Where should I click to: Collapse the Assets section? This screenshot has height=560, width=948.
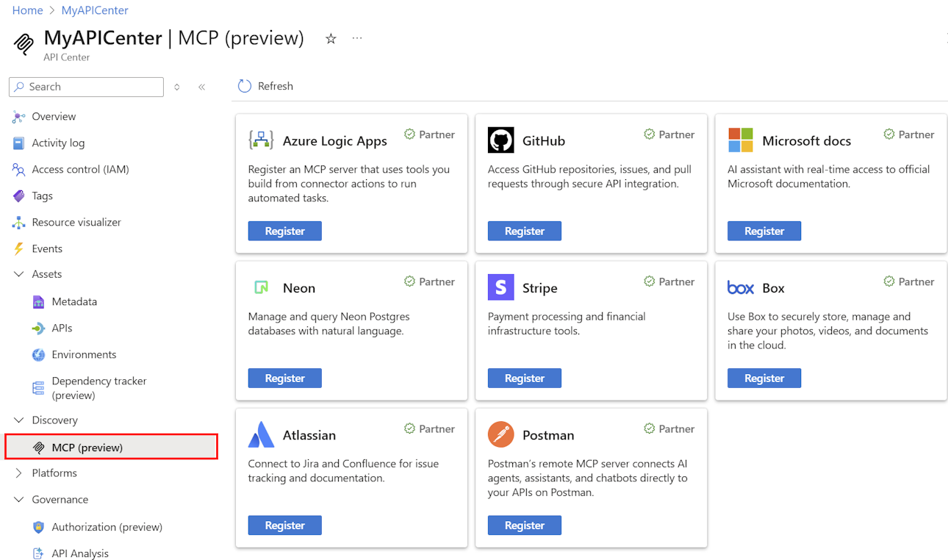(x=18, y=273)
